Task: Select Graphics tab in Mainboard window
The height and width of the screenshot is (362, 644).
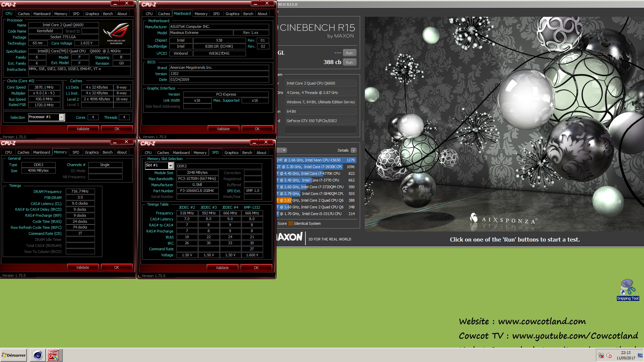Action: [x=232, y=14]
